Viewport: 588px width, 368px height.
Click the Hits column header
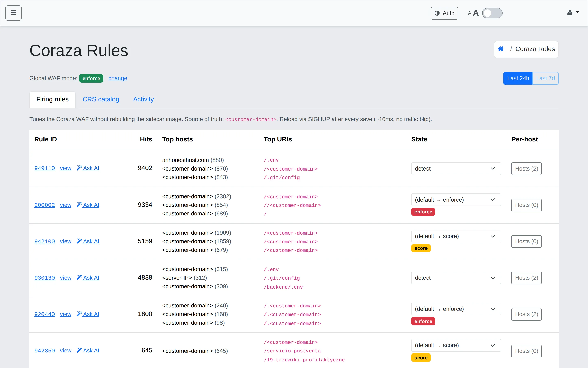pos(146,139)
